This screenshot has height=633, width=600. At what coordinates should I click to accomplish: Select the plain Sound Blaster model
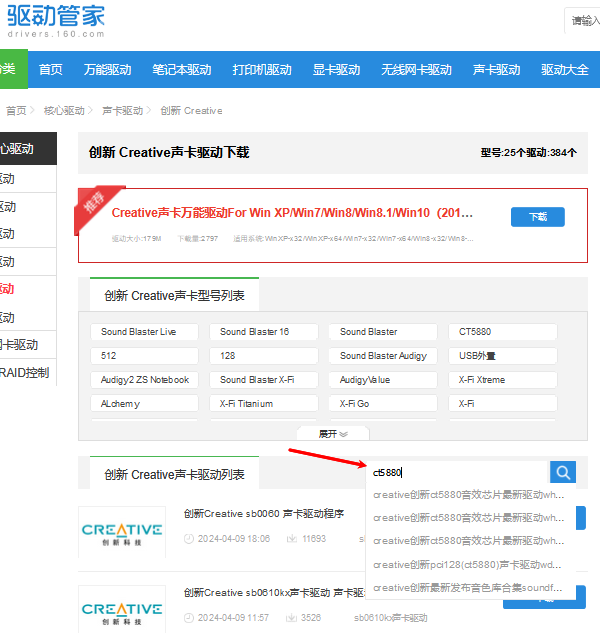(383, 332)
